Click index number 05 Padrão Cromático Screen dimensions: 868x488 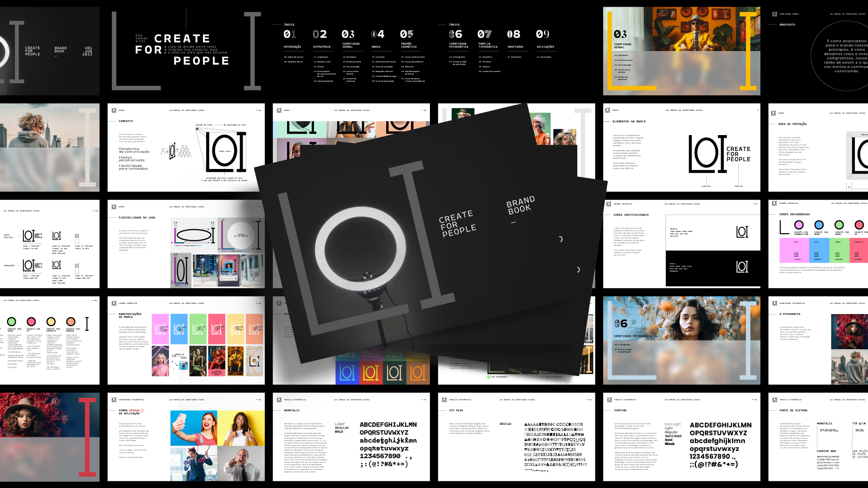click(x=406, y=35)
